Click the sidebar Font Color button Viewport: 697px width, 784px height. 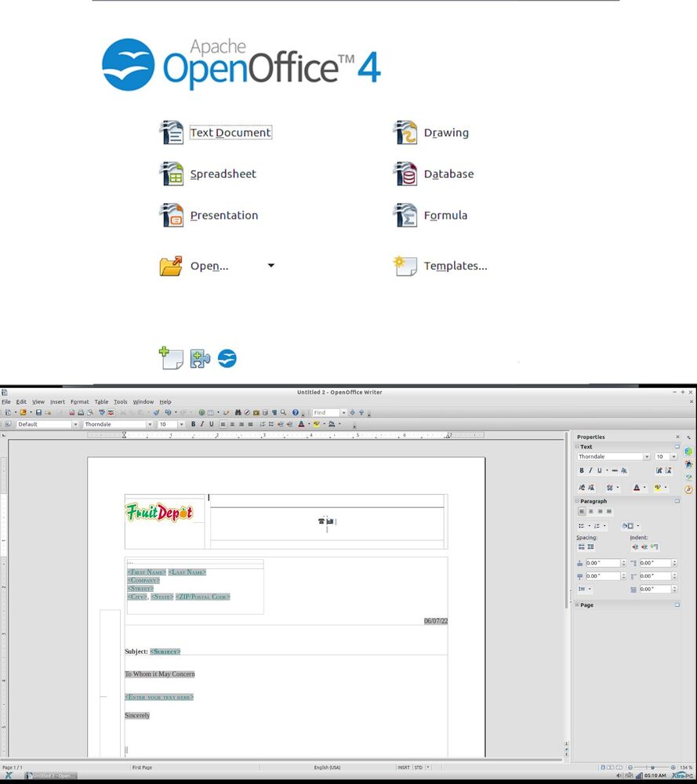[637, 488]
